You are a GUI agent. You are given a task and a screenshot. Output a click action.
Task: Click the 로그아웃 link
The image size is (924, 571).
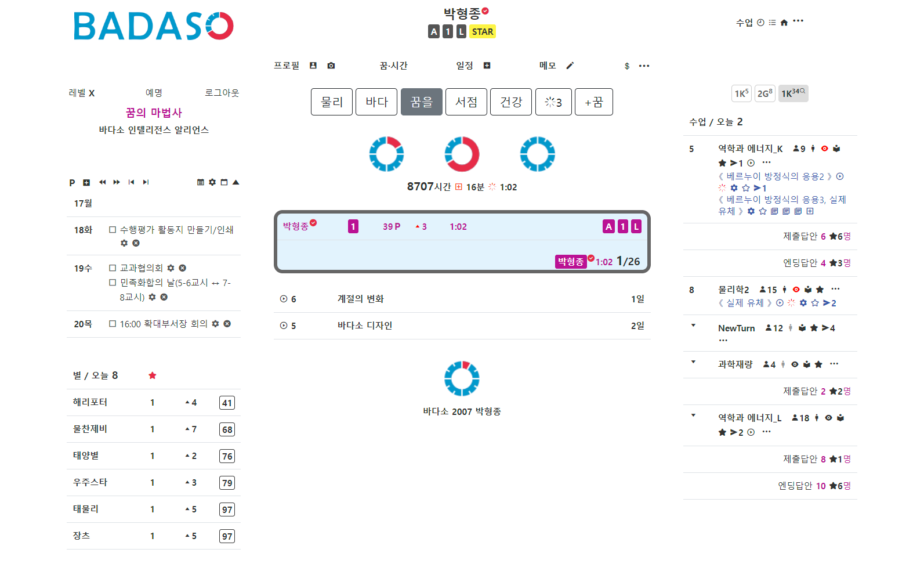coord(222,93)
